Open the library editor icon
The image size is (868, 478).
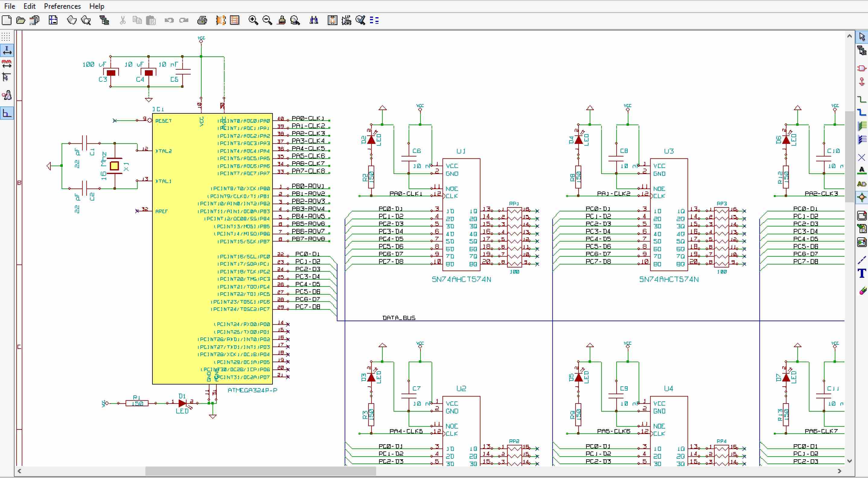click(72, 21)
